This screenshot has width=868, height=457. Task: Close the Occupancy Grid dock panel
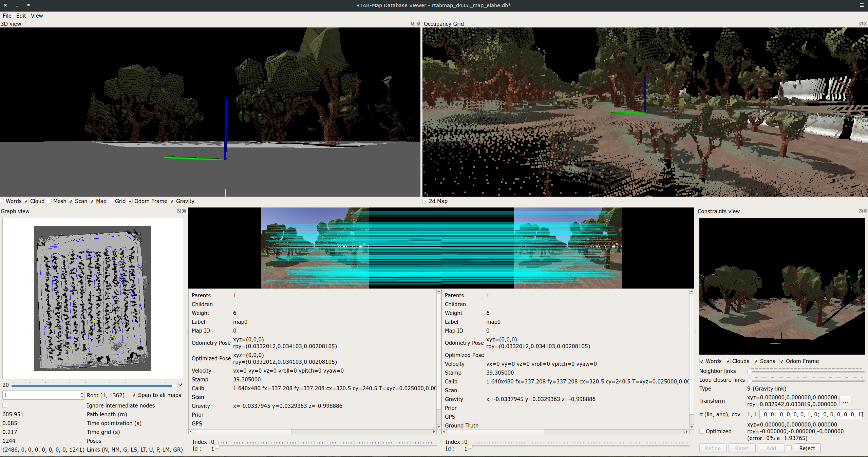(x=865, y=24)
